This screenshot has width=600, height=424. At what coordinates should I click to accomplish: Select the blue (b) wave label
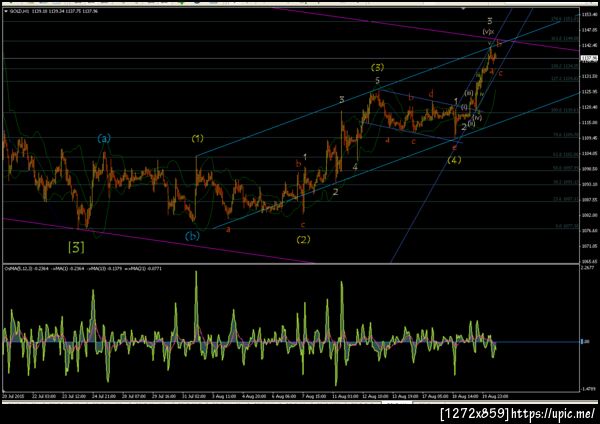click(192, 236)
